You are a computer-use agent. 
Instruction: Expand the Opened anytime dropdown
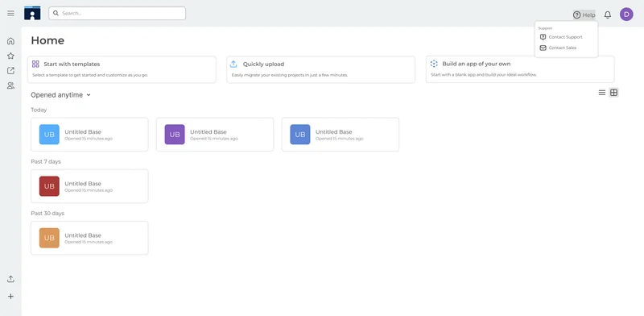click(x=61, y=95)
